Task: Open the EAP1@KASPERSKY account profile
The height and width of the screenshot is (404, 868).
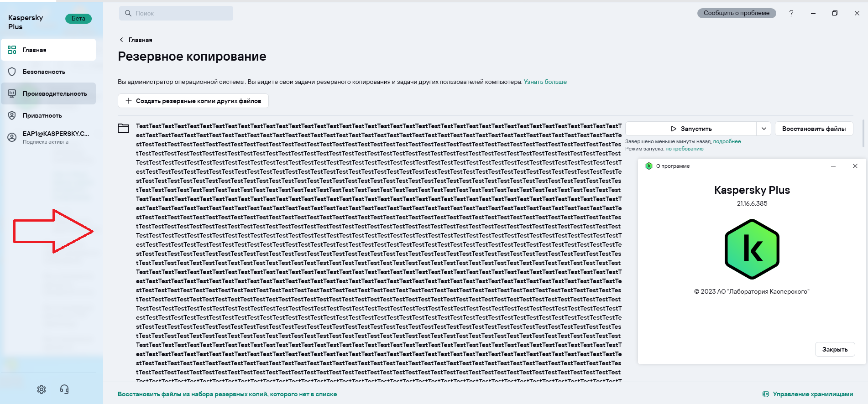Action: [x=48, y=137]
